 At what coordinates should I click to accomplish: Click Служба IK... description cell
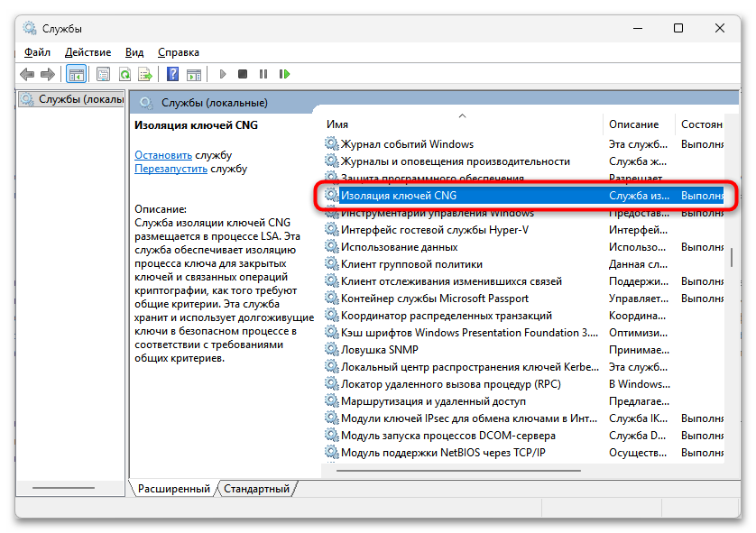coord(638,418)
